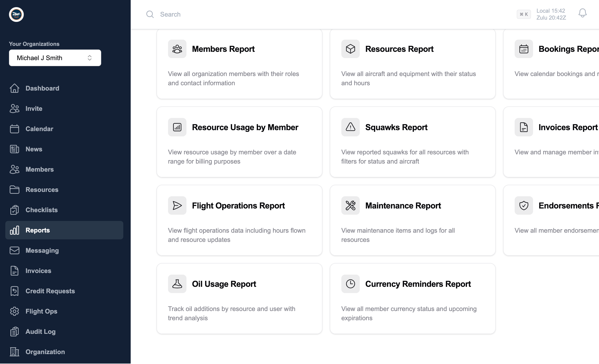
Task: Open the Currency Reminders Report card
Action: click(412, 298)
